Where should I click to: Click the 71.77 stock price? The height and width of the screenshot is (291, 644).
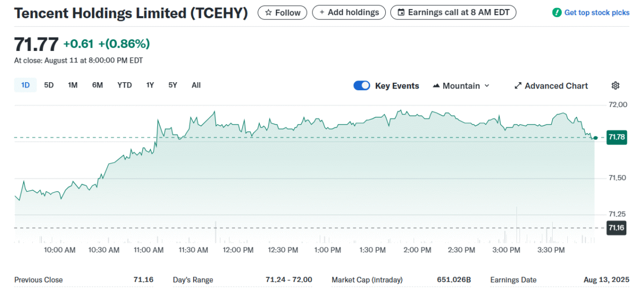(x=36, y=44)
